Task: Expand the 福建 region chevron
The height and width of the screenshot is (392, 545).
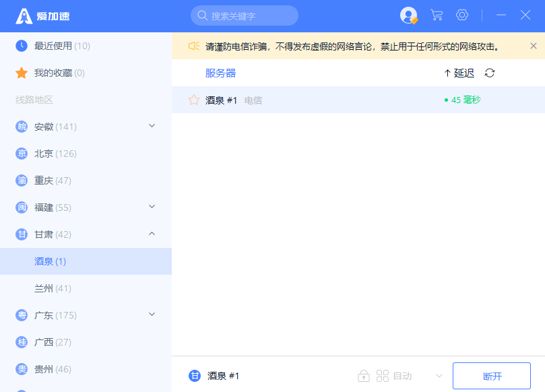Action: [x=152, y=206]
